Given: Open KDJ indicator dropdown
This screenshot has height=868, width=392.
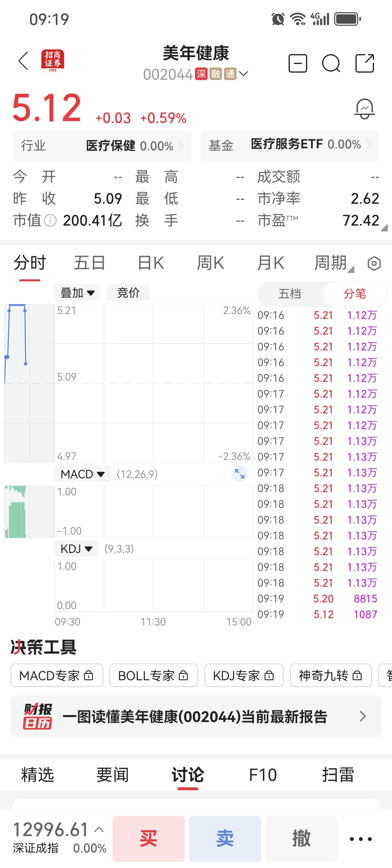Looking at the screenshot, I should (76, 548).
